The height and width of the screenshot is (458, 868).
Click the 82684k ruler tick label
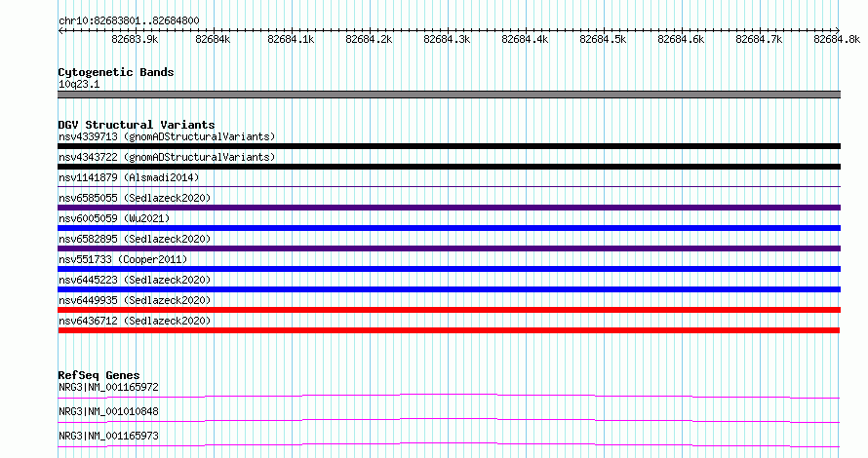pyautogui.click(x=213, y=39)
